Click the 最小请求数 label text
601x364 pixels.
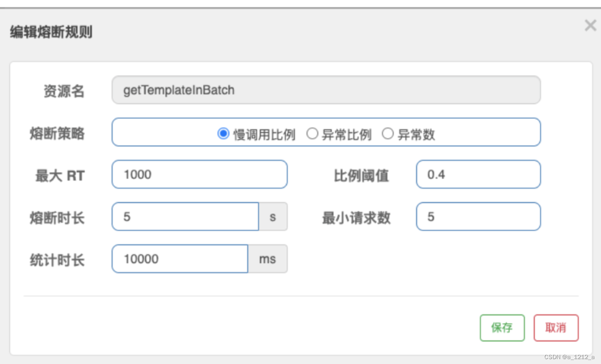[x=356, y=218]
